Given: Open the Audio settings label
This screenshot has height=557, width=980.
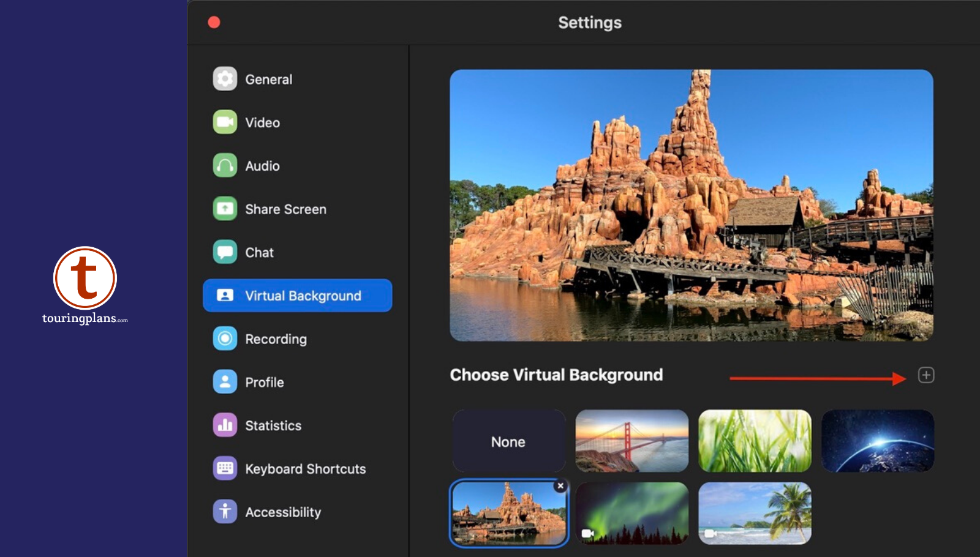Looking at the screenshot, I should click(x=263, y=166).
